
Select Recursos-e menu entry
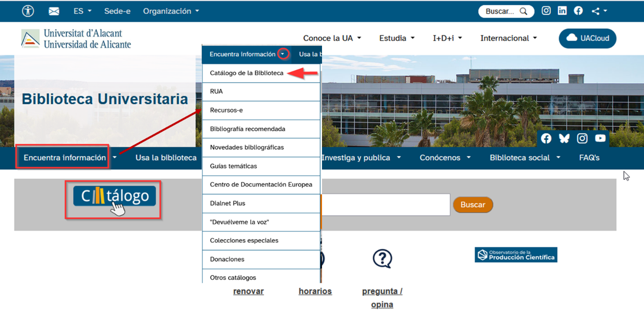261,110
